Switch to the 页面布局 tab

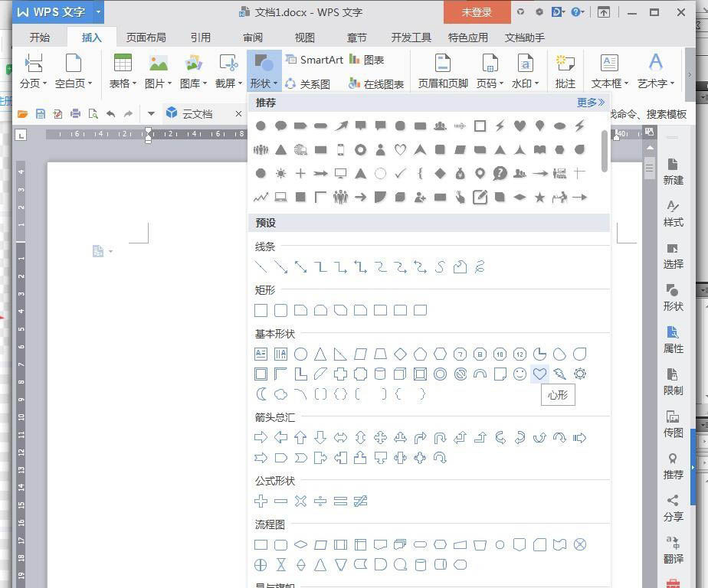point(146,38)
